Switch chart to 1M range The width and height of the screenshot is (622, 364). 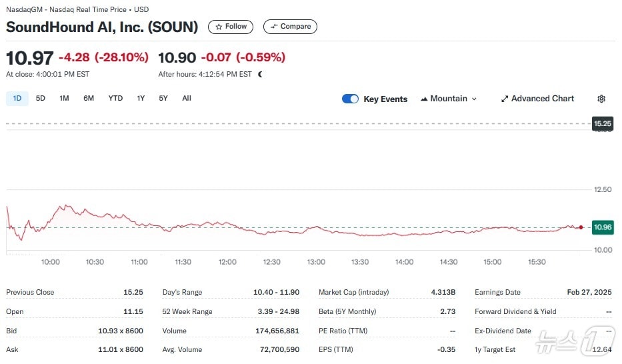(64, 99)
